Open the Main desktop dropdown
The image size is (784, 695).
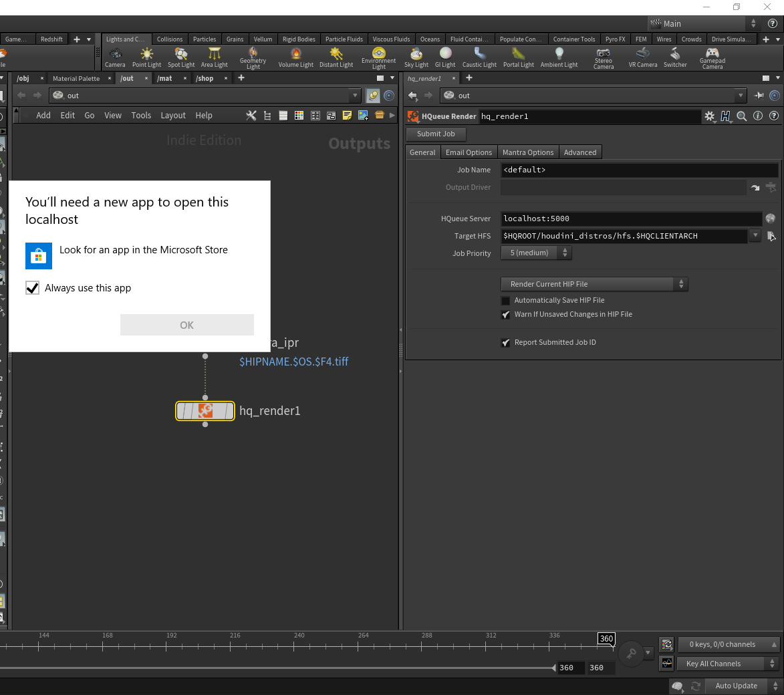click(x=703, y=23)
